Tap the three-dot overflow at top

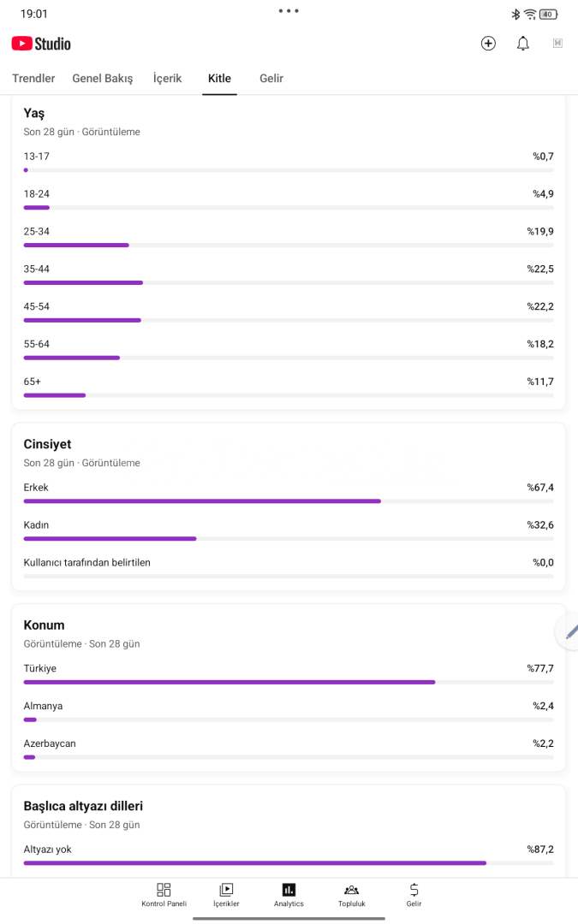(289, 10)
